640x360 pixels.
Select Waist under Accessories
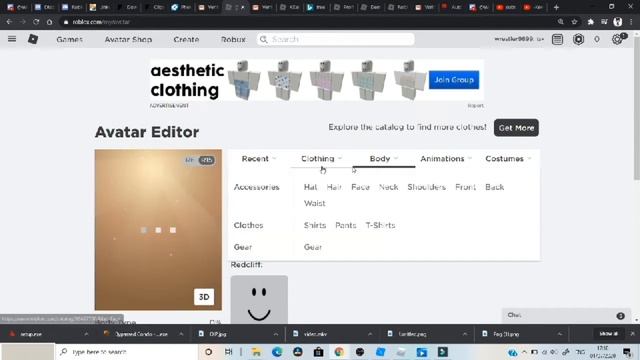(314, 203)
